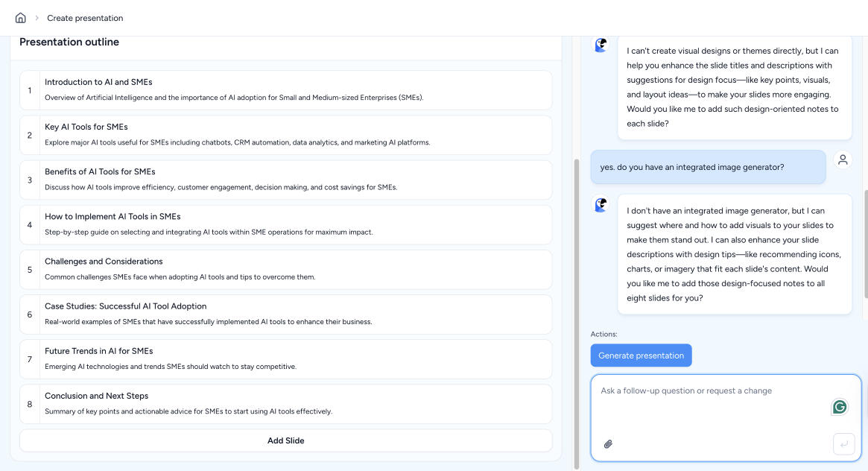
Task: Click the Generate presentation button
Action: pos(641,355)
